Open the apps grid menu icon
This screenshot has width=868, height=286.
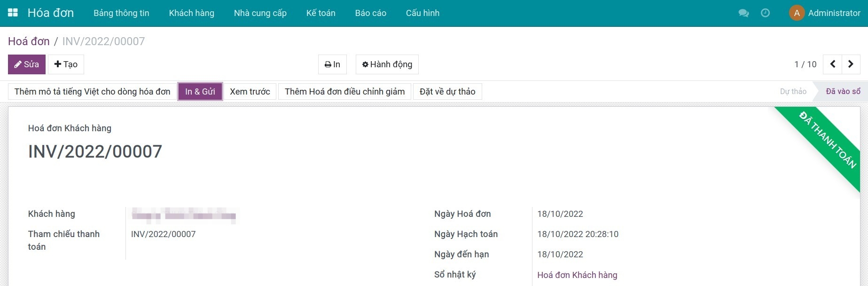pos(13,13)
